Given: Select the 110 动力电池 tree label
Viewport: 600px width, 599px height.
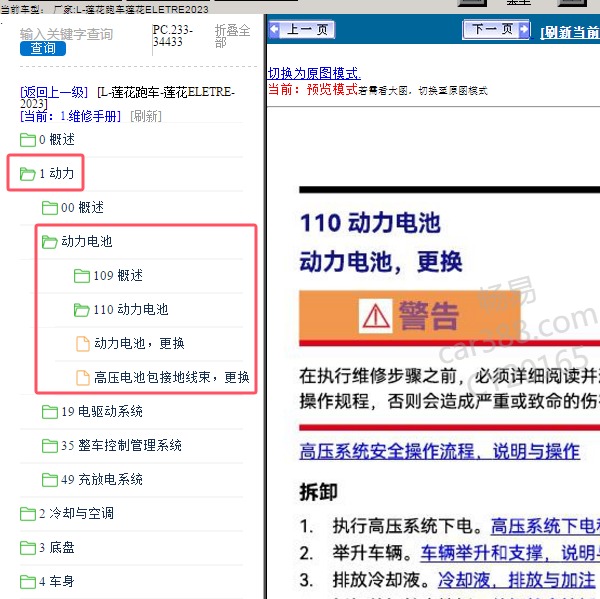Looking at the screenshot, I should click(131, 310).
